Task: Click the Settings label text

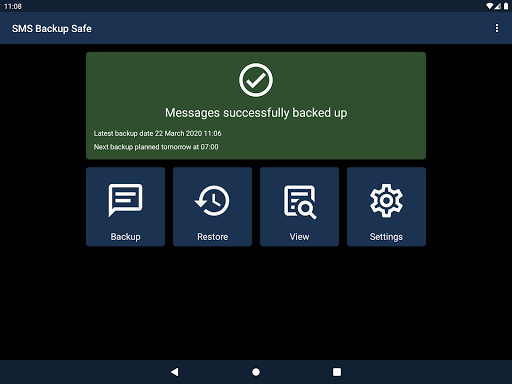Action: pos(386,237)
